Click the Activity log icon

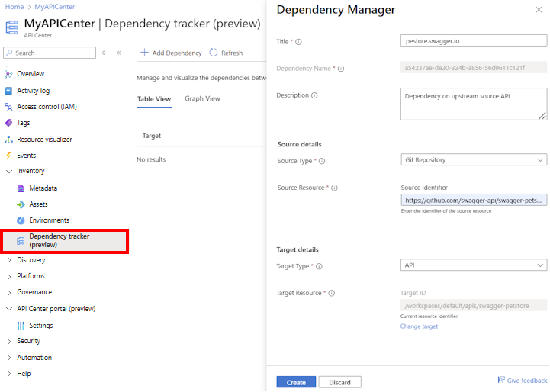click(8, 91)
